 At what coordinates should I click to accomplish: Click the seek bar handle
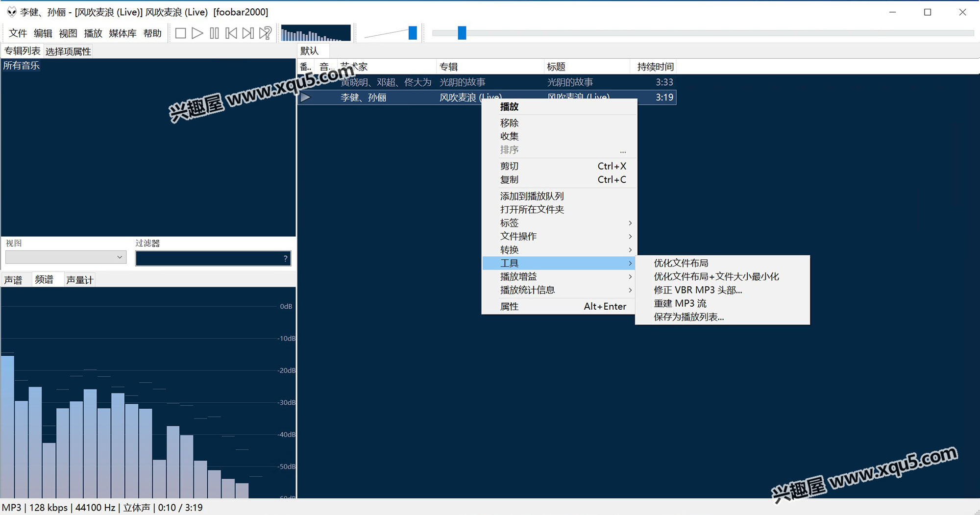(462, 33)
